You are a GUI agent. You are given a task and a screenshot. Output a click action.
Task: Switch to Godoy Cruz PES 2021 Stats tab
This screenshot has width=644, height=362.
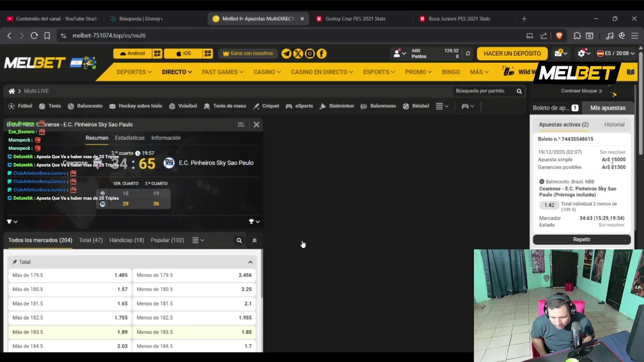(355, 19)
